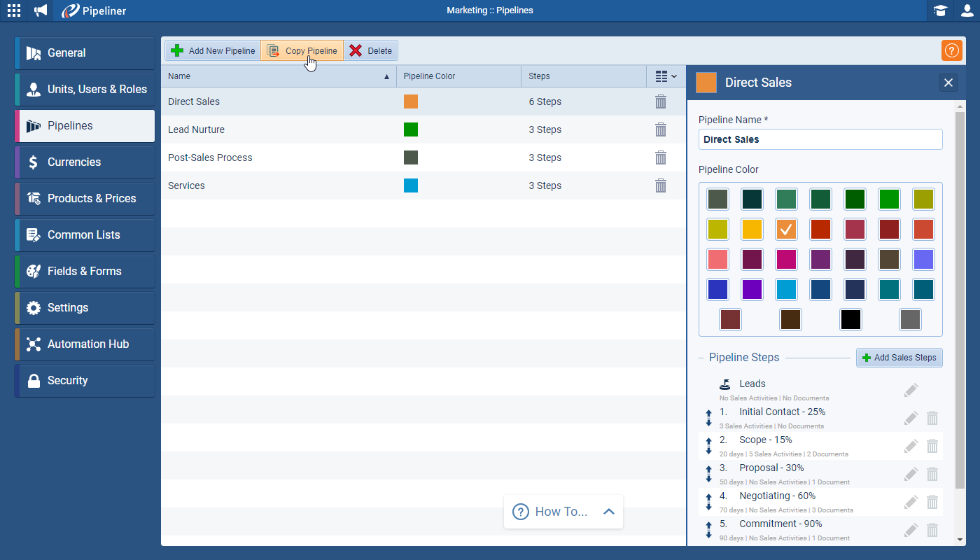Delete the Lead Nurture pipeline

[661, 129]
